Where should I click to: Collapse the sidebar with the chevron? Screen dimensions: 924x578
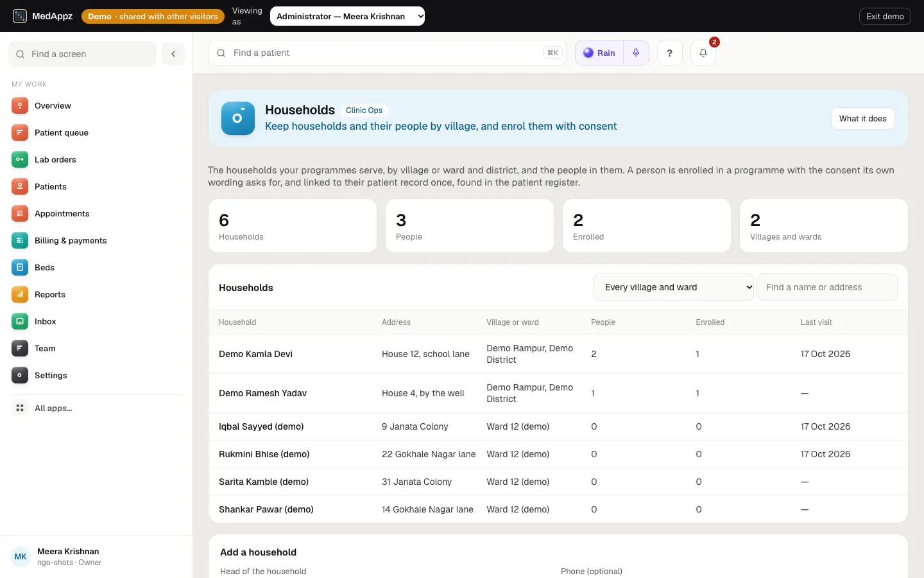point(173,54)
